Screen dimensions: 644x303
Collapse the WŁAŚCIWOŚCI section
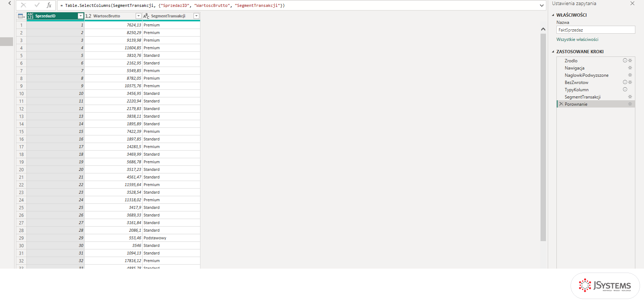(553, 15)
